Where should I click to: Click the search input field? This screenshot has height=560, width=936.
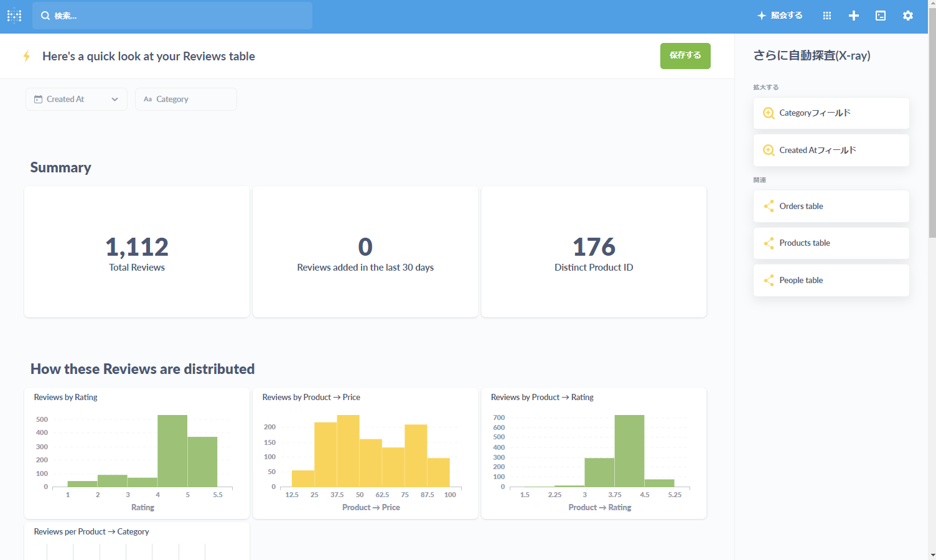[172, 16]
